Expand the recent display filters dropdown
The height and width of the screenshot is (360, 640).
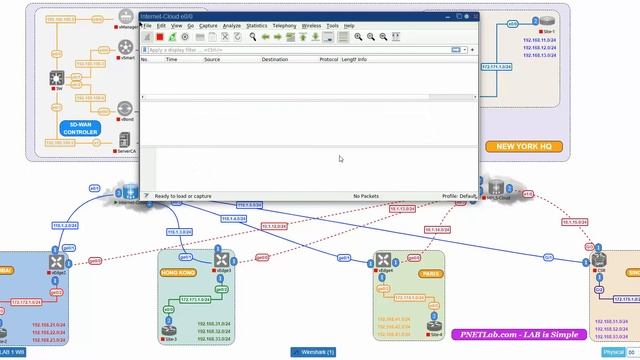[464, 50]
